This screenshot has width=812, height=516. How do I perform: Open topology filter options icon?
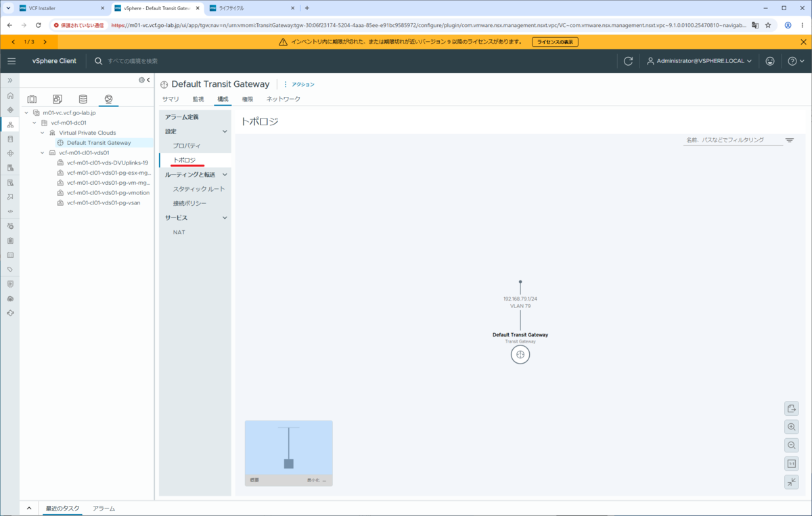(x=790, y=140)
